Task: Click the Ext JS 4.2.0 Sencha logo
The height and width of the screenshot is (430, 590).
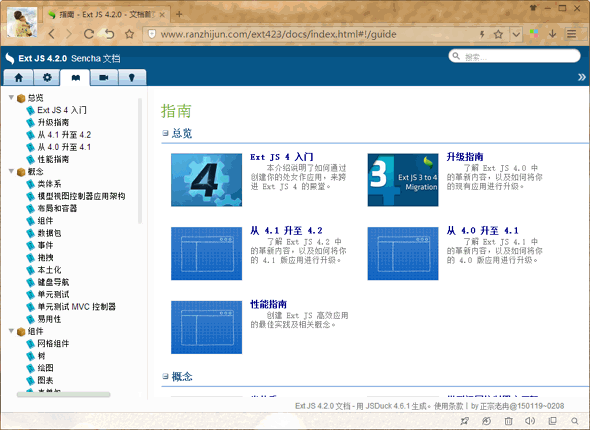Action: pos(62,58)
